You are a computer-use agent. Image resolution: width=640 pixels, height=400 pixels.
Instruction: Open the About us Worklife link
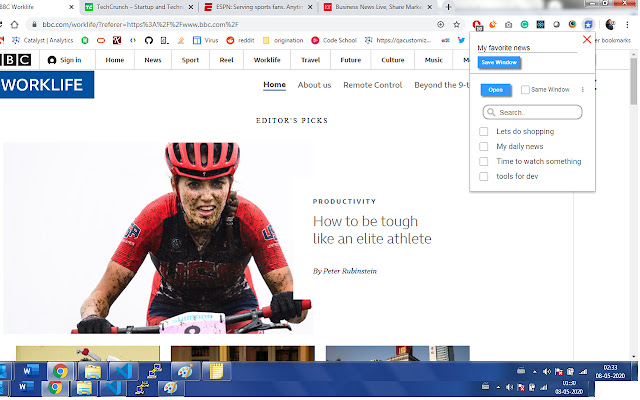coord(314,85)
